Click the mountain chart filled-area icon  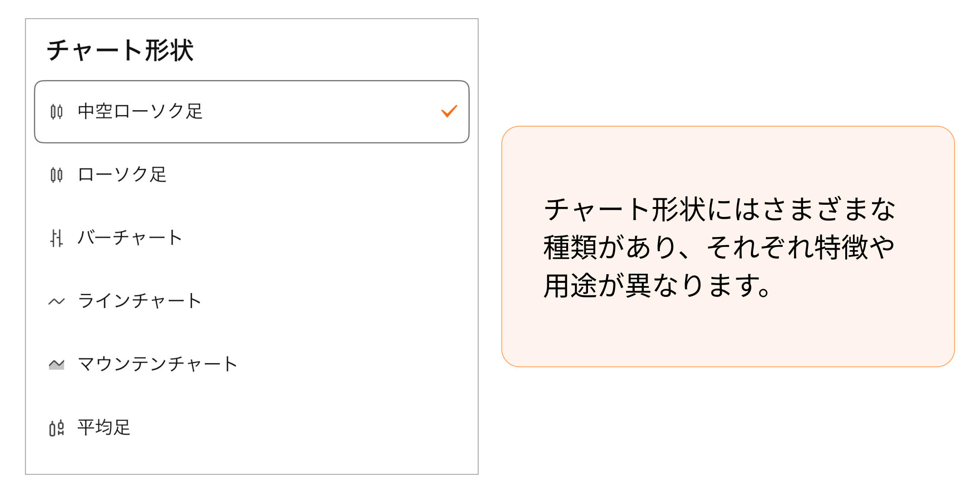tap(56, 364)
